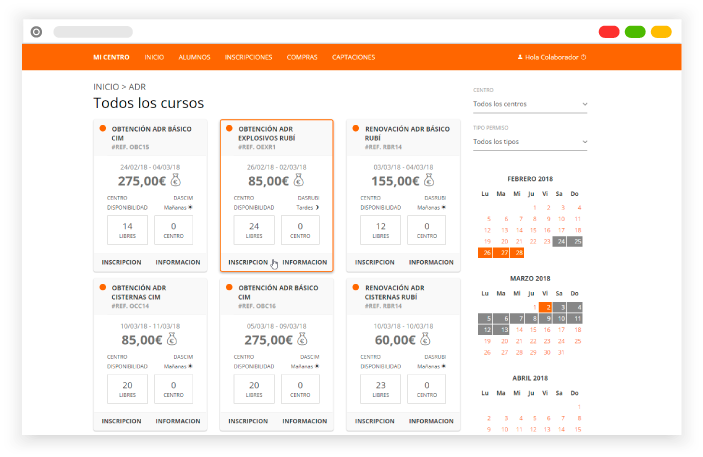703x457 pixels.
Task: Click the user icon before Hola Colaborador
Action: coord(520,57)
